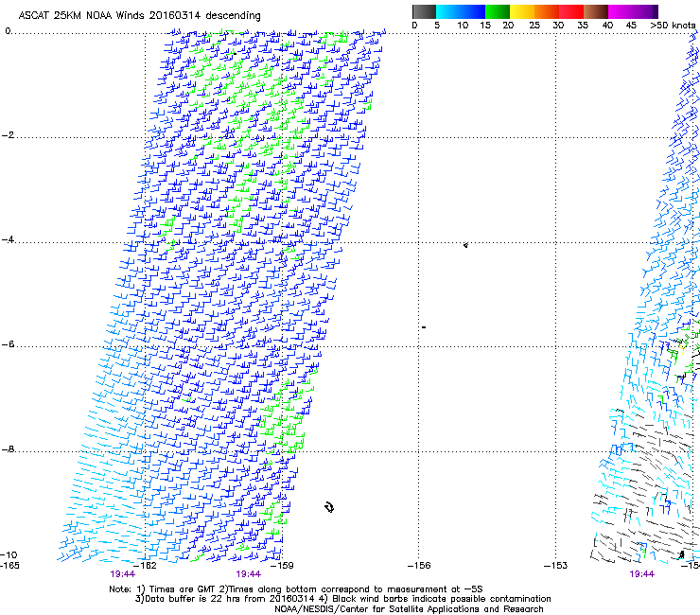Image resolution: width=700 pixels, height=615 pixels.
Task: Click the black dash mark east of -156 line
Action: tap(424, 327)
